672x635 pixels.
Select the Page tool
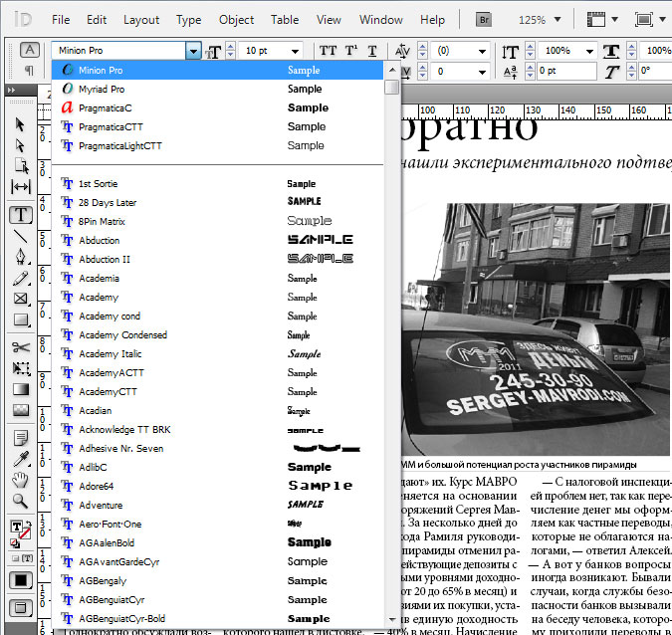click(x=21, y=165)
